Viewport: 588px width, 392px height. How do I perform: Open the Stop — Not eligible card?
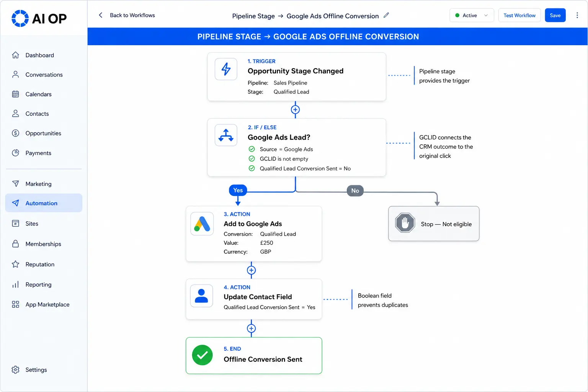pos(434,224)
